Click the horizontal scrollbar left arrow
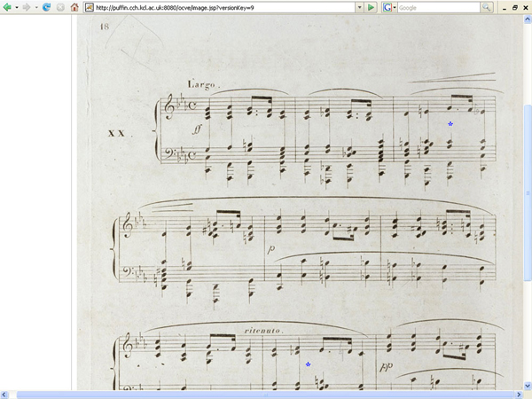532x399 pixels. (x=4, y=394)
